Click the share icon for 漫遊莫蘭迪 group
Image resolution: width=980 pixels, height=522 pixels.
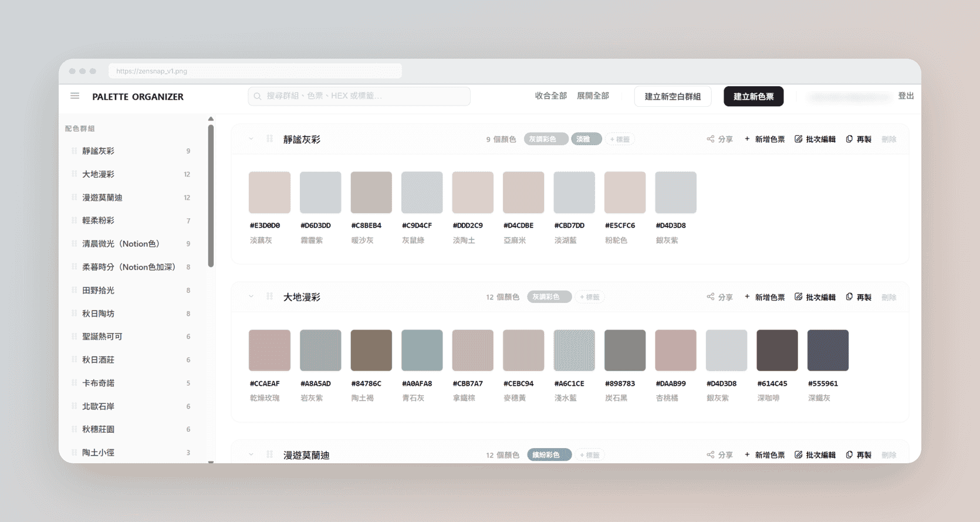711,455
